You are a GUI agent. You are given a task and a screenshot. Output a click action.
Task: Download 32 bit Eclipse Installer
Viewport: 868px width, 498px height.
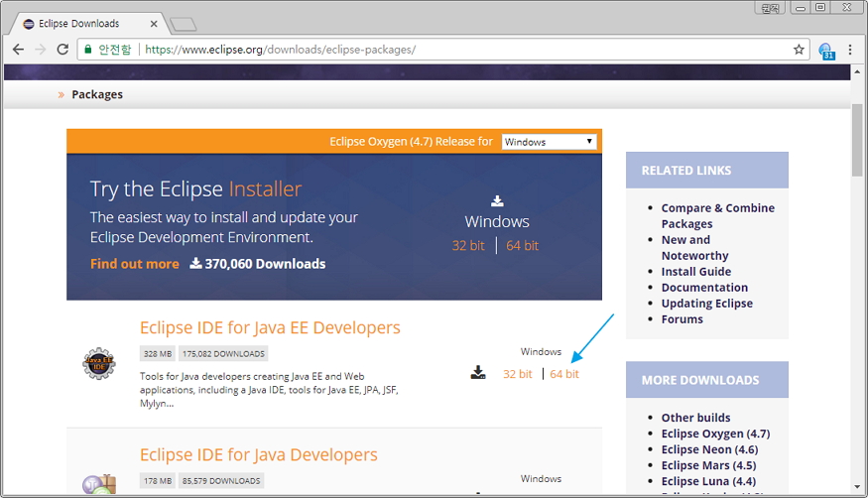468,246
